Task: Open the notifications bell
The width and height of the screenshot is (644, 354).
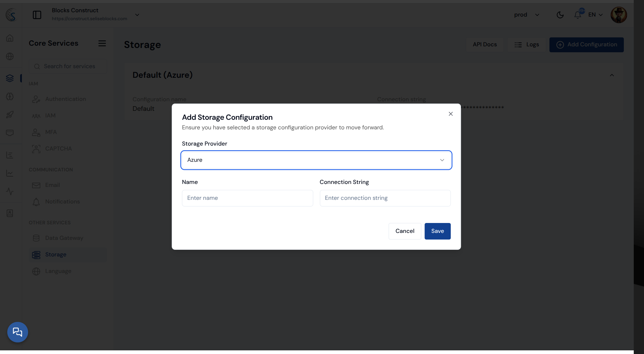Action: pos(578,15)
